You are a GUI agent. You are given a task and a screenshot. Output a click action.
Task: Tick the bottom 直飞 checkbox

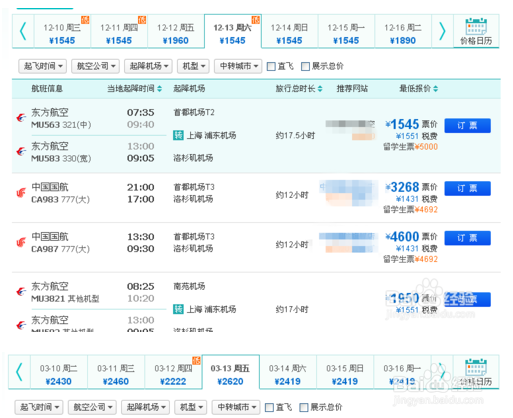[269, 407]
